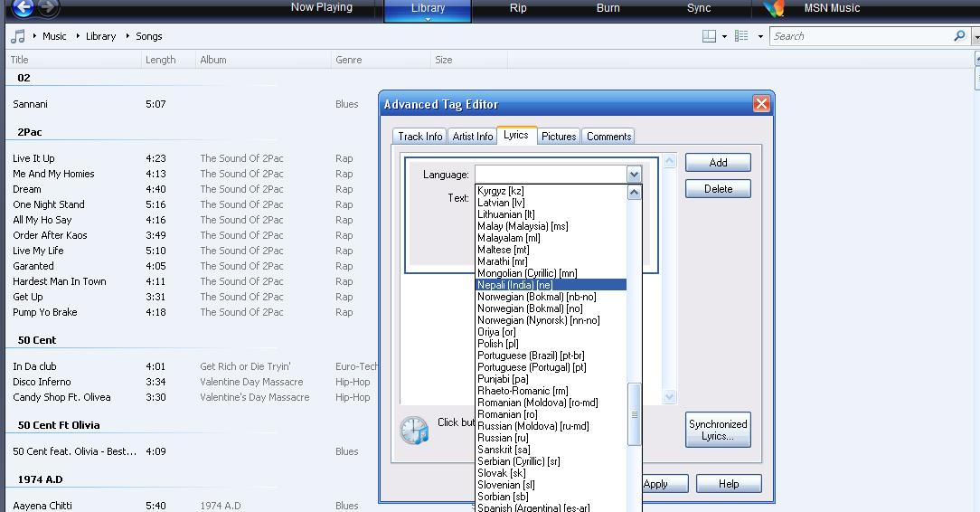This screenshot has height=512, width=980.
Task: Switch to the Pictures tab
Action: (x=559, y=137)
